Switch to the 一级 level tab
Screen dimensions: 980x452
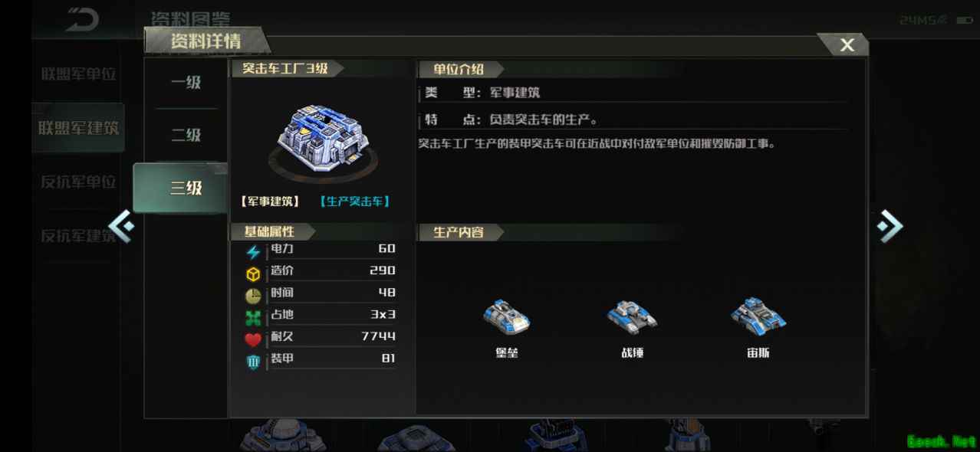tap(186, 83)
